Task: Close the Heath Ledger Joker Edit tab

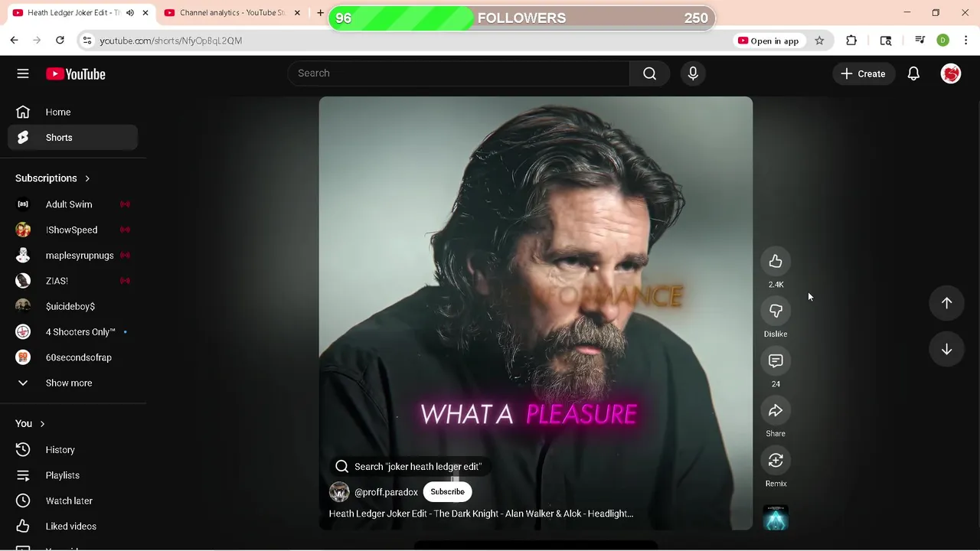Action: [x=145, y=13]
